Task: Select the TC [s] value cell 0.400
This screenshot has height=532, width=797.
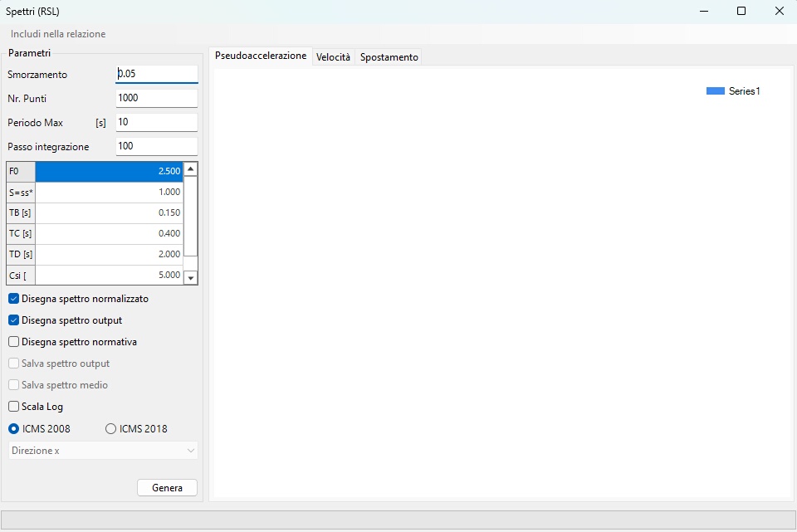Action: [x=109, y=234]
